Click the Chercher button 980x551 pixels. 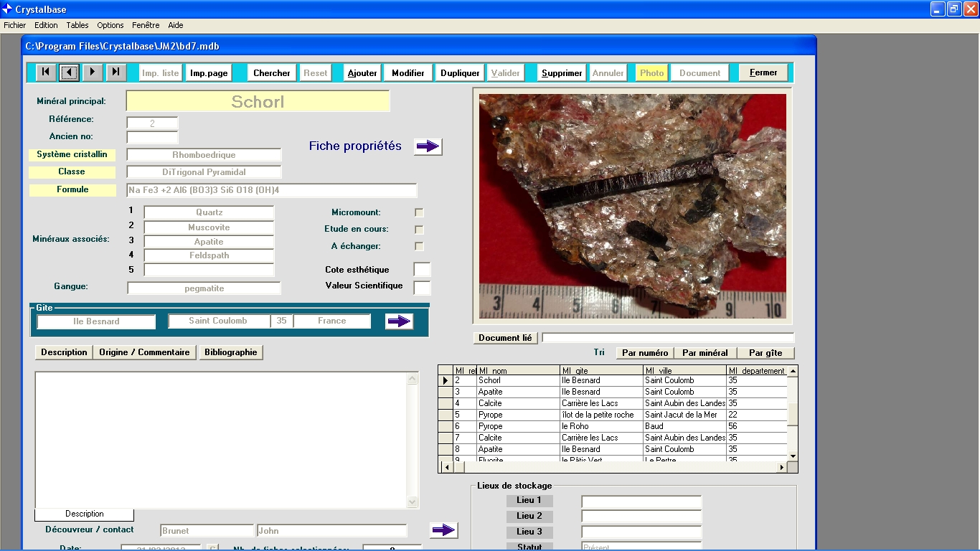(x=271, y=73)
